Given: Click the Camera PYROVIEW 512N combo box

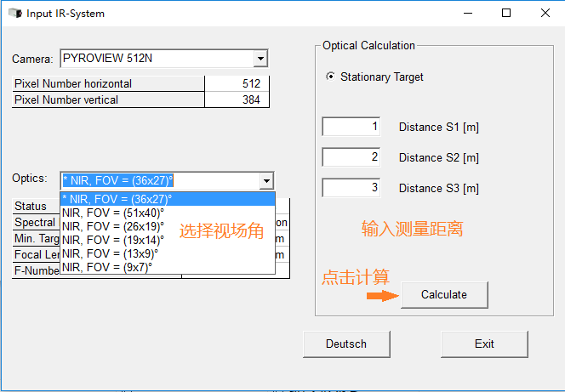Looking at the screenshot, I should (156, 59).
